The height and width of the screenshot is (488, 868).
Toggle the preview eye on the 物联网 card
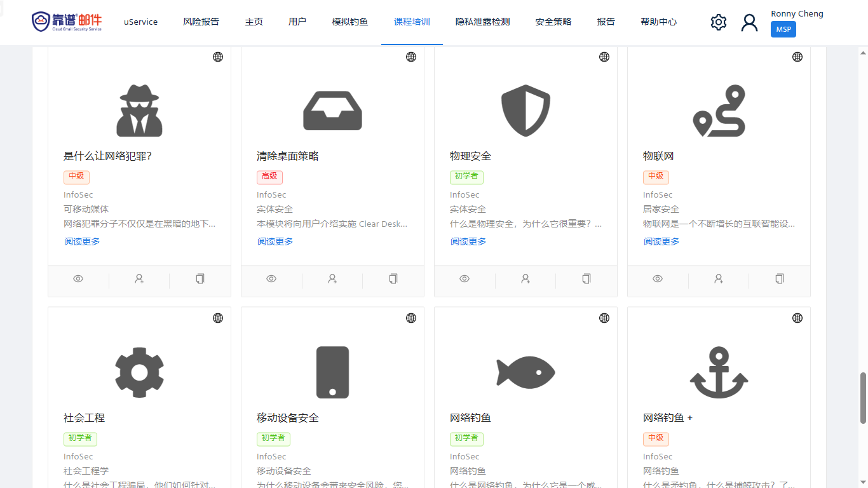click(658, 278)
